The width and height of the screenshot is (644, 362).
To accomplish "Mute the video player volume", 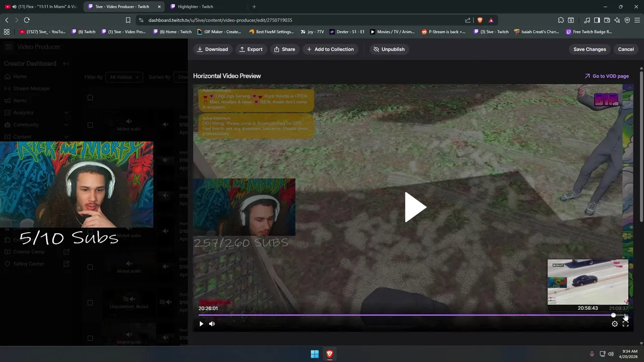I will (x=212, y=324).
